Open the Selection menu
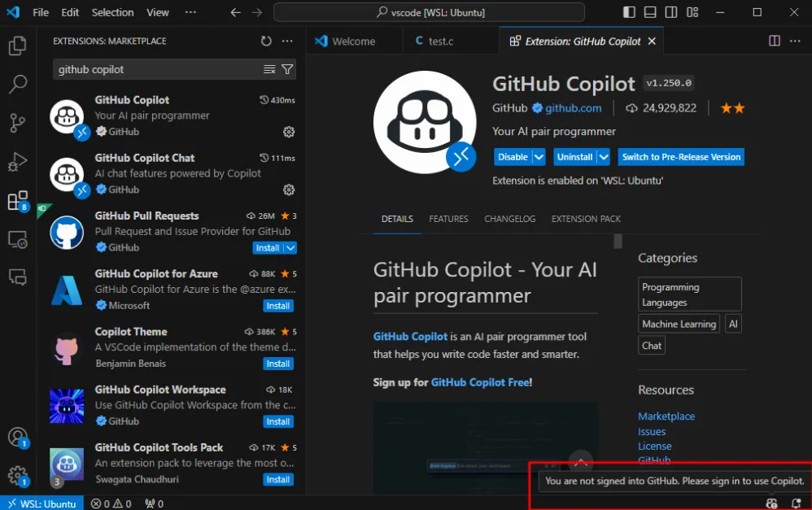812x510 pixels. tap(112, 12)
